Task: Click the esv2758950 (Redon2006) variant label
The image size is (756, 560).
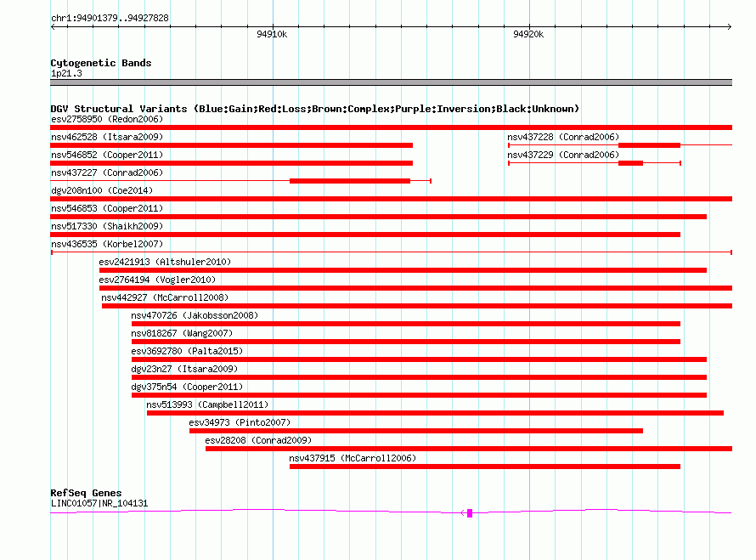Action: (107, 119)
